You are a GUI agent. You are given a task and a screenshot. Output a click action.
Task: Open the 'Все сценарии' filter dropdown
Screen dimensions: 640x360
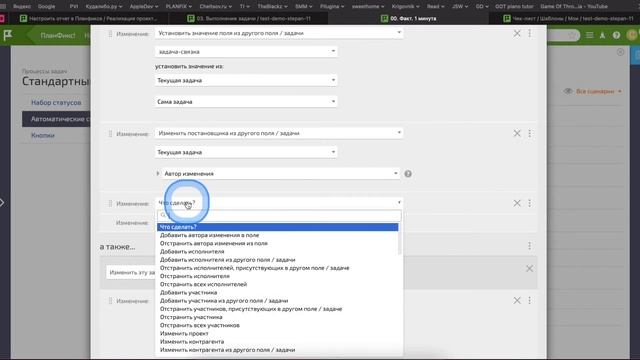(598, 91)
